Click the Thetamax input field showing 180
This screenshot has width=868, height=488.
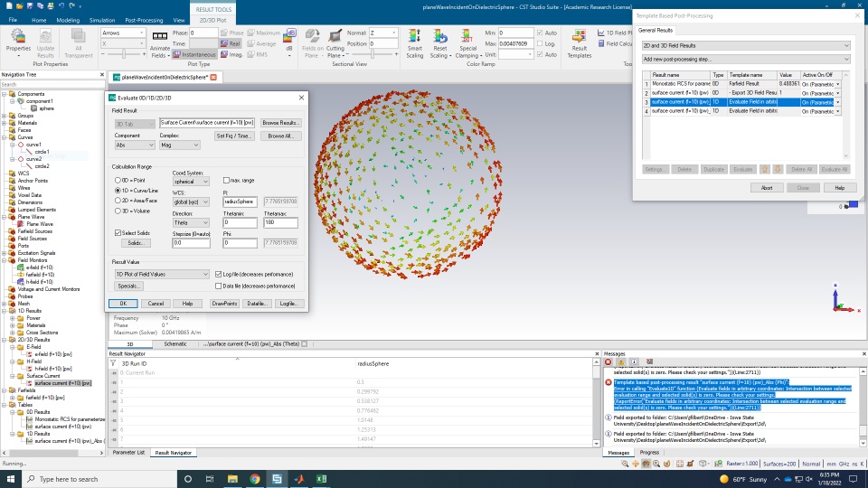[x=280, y=222]
